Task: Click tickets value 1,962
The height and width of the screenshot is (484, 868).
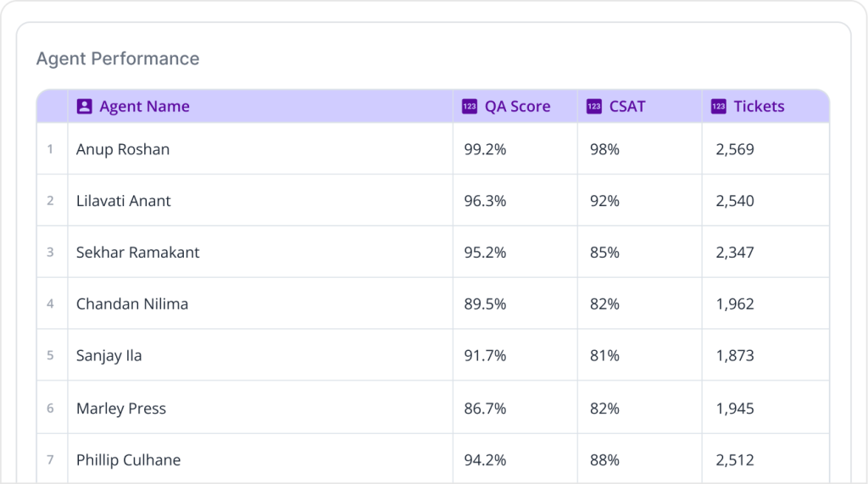Action: [735, 304]
